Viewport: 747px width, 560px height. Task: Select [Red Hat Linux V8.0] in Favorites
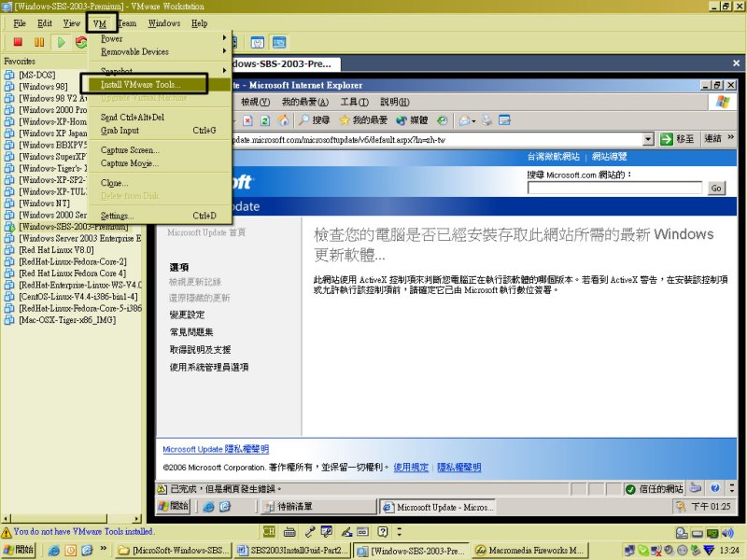(x=56, y=250)
